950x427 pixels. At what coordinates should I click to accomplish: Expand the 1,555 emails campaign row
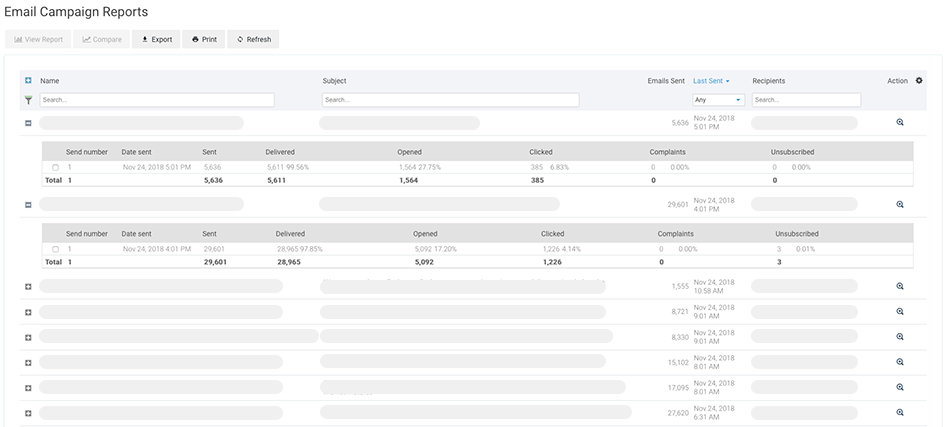point(28,286)
